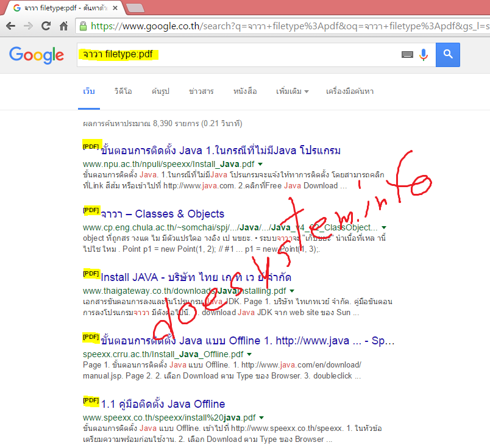Switch to the วิดีโอ tab
The image size is (490, 448).
coord(123,91)
